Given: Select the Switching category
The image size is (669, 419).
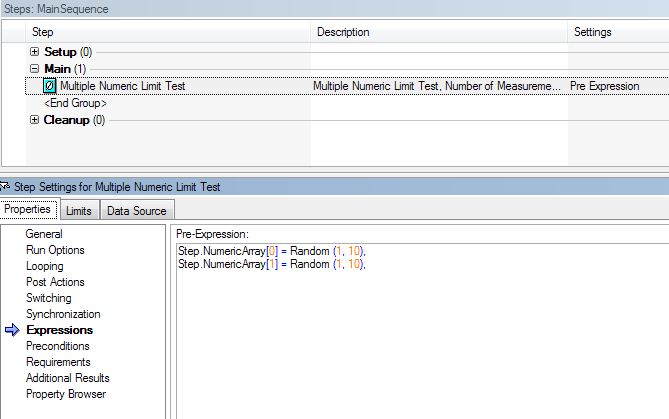Looking at the screenshot, I should [48, 298].
